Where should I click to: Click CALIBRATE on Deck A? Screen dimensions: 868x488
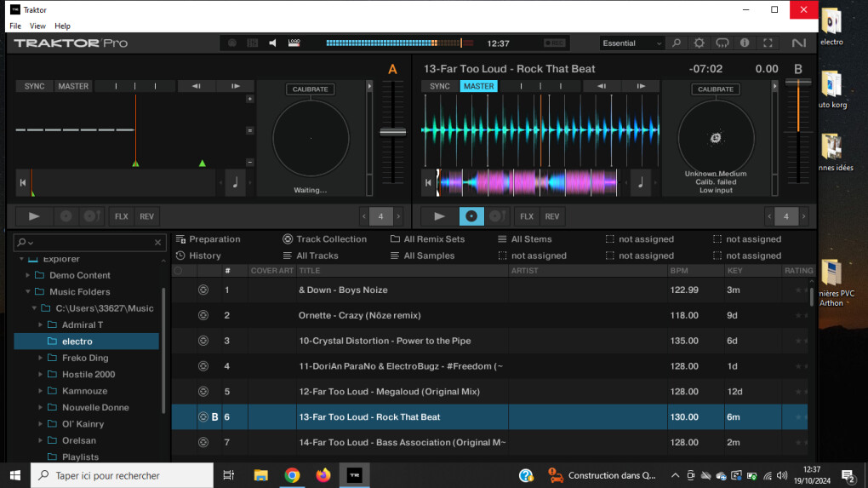pyautogui.click(x=311, y=89)
